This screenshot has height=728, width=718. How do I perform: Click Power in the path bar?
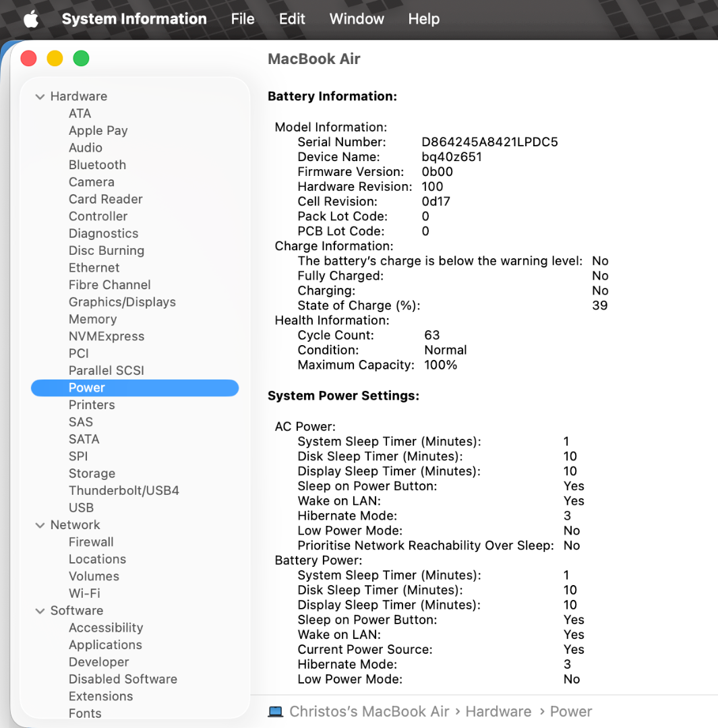tap(571, 712)
